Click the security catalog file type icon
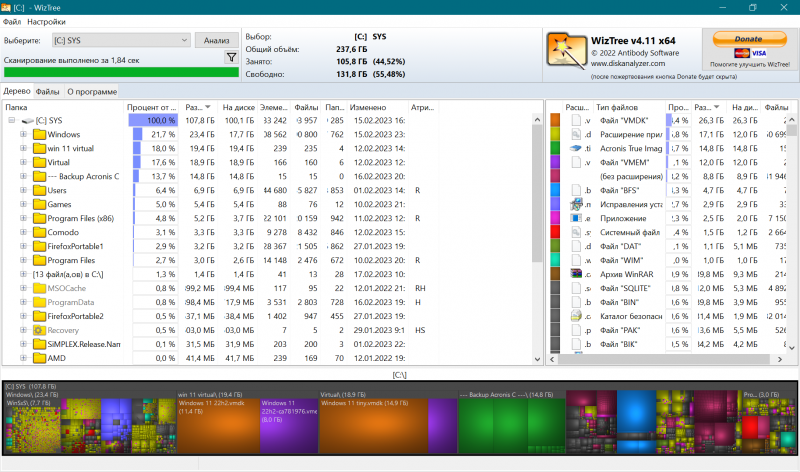Image resolution: width=800 pixels, height=472 pixels. [576, 316]
